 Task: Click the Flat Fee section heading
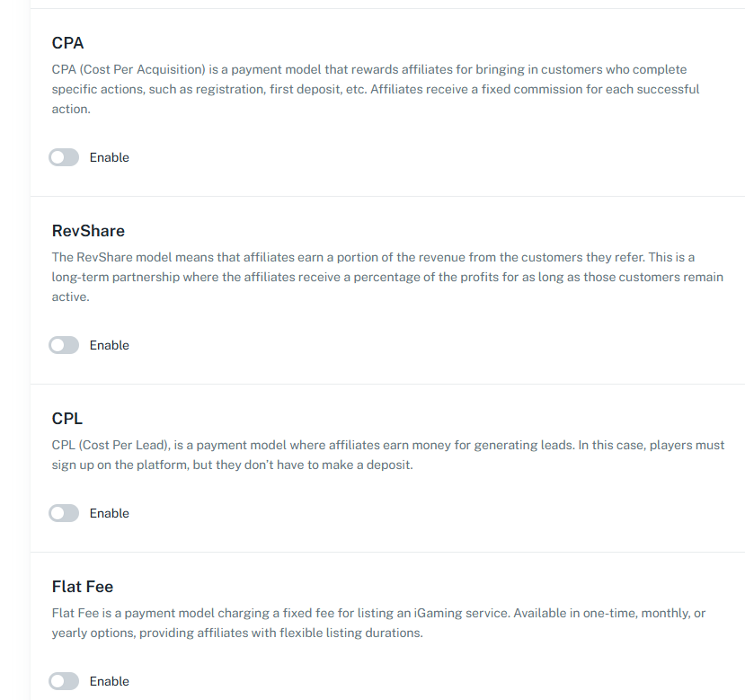(83, 587)
